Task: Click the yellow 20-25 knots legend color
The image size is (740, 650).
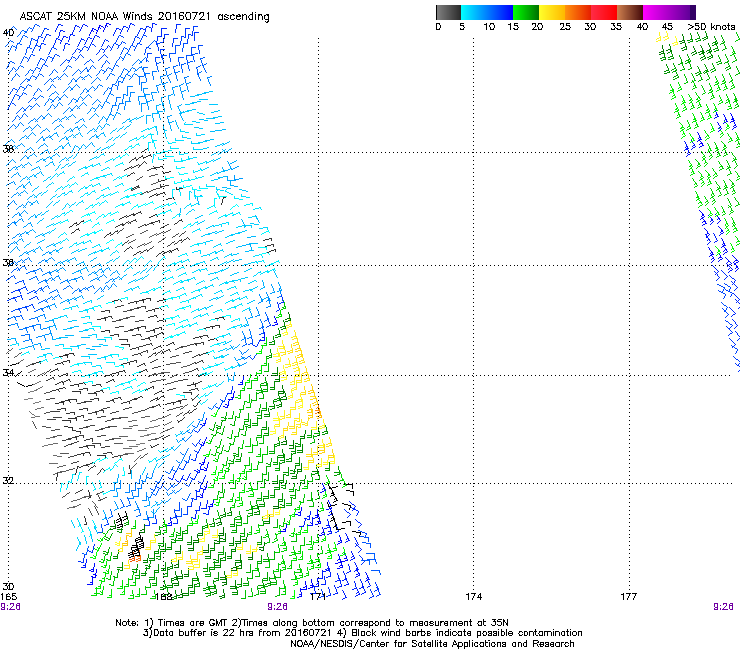Action: [x=552, y=12]
